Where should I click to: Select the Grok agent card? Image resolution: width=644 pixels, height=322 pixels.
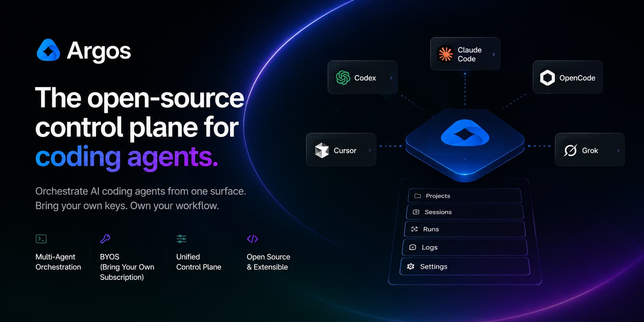pyautogui.click(x=590, y=150)
